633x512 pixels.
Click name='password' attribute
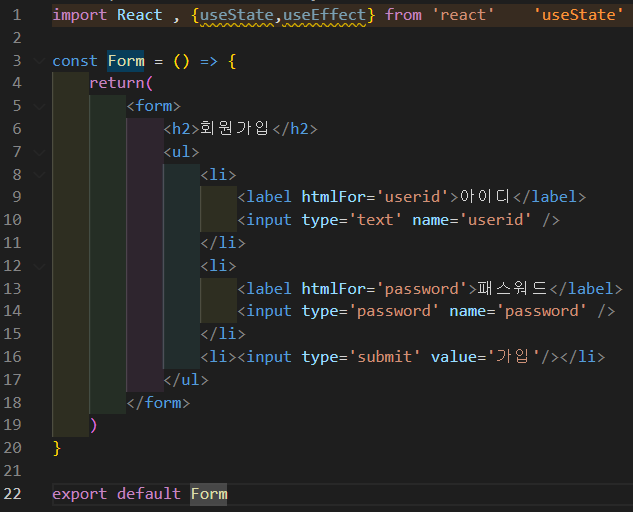coord(518,311)
